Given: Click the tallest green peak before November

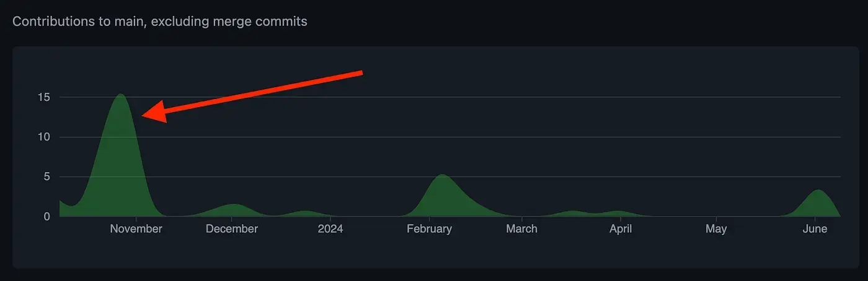Looking at the screenshot, I should tap(121, 155).
